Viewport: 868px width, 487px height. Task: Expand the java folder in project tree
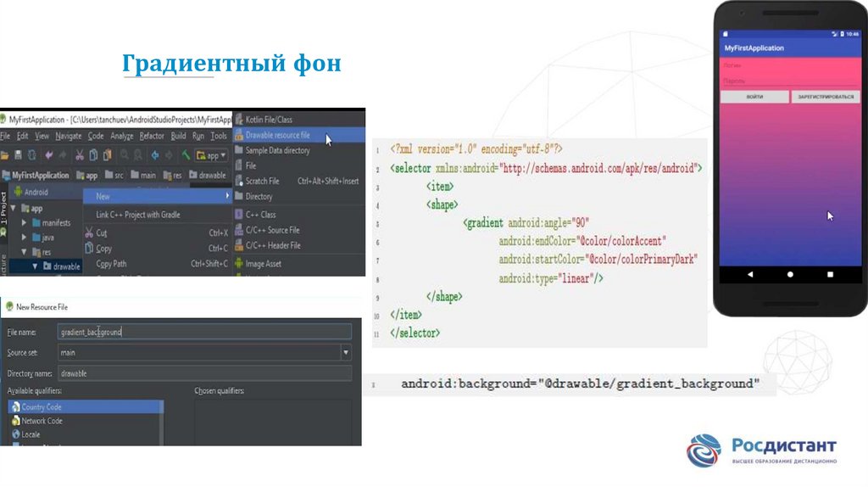(x=25, y=238)
